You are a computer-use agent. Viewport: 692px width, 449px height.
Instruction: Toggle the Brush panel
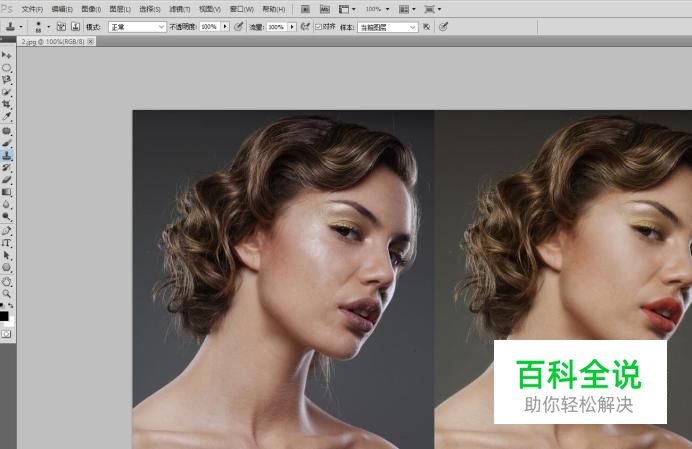[61, 27]
